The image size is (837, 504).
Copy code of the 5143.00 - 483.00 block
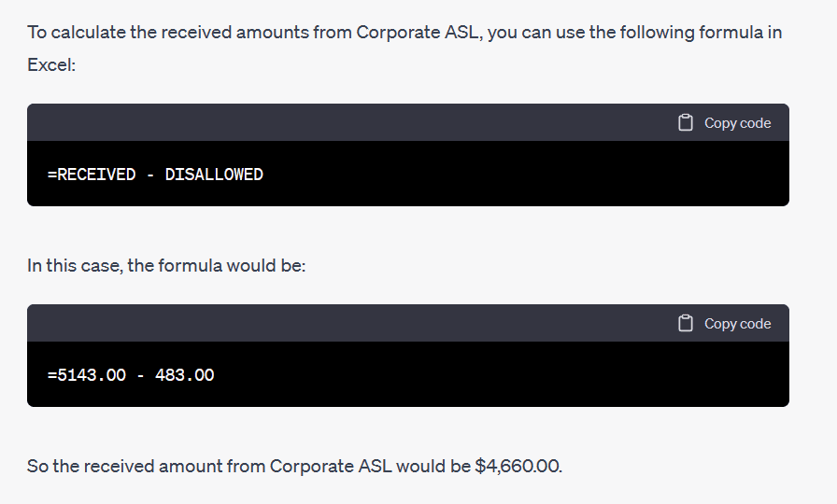724,323
